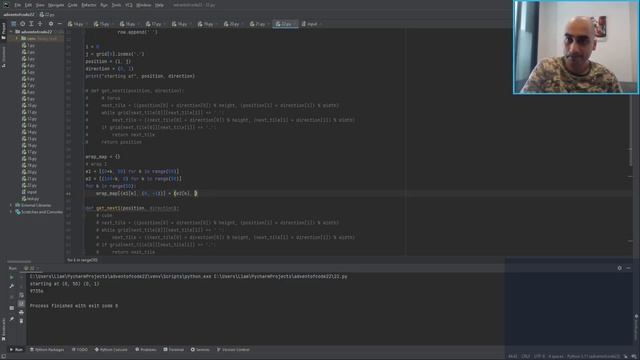The width and height of the screenshot is (640, 360).
Task: Toggle scroll to end in Run console
Action: pos(21,304)
